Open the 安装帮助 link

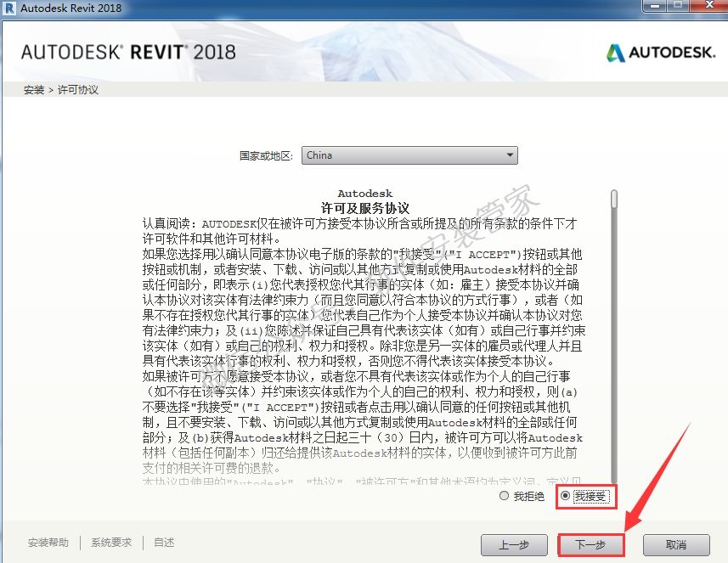coord(48,543)
